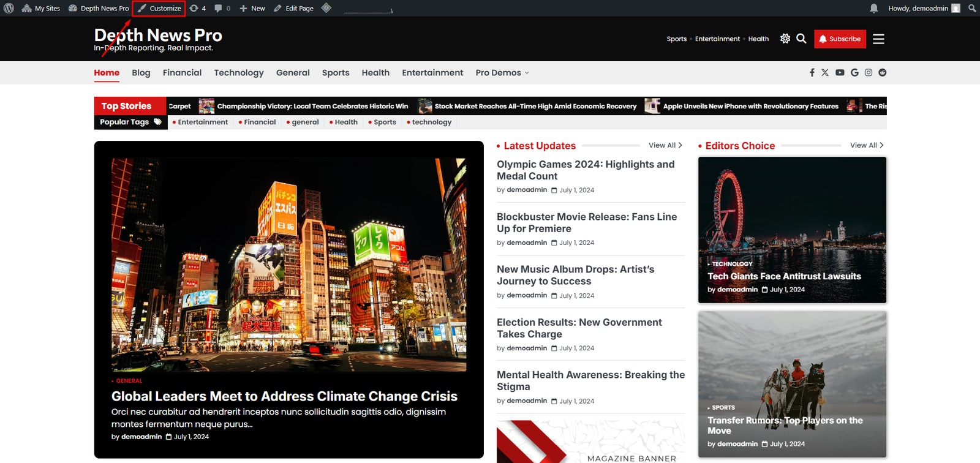Go to the Technology menu item
Screen dimensions: 980x463
click(239, 72)
